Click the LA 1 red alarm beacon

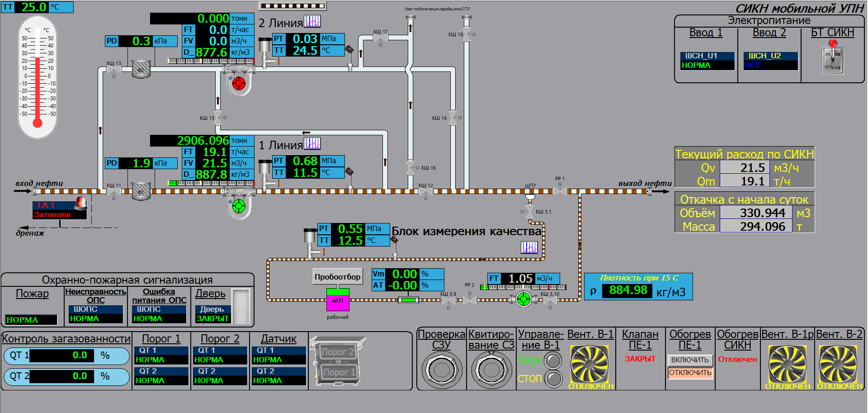click(81, 203)
